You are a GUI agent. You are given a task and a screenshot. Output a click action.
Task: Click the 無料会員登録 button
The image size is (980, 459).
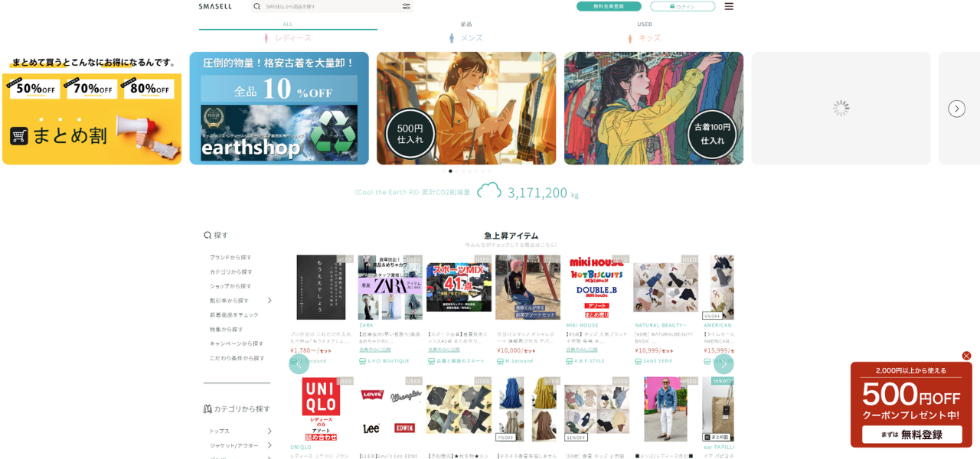pos(609,6)
